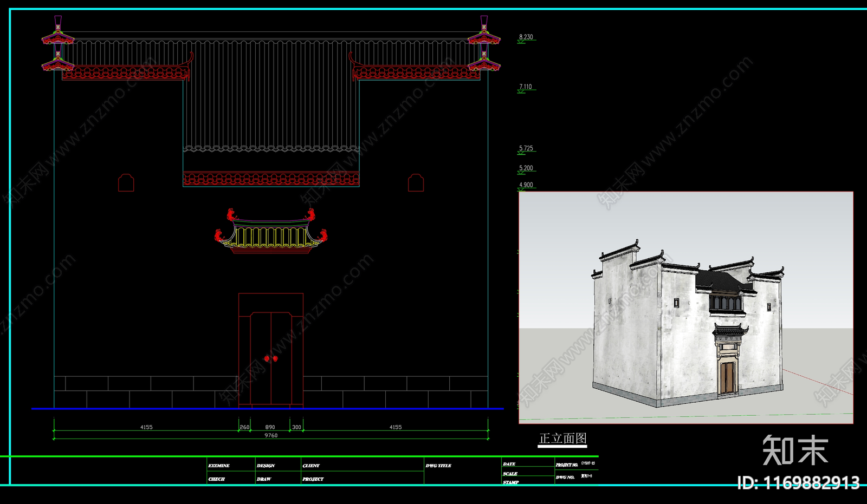Click the 4155 dimension next to 260

(x=146, y=427)
